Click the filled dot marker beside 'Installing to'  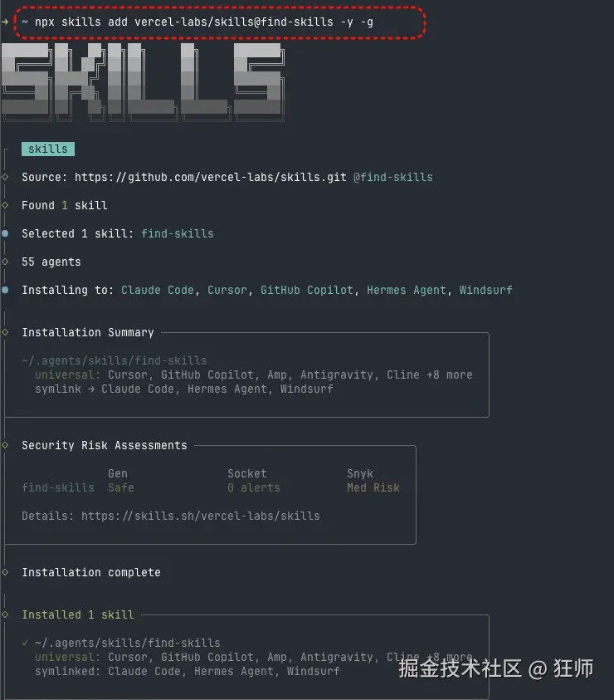[x=5, y=290]
